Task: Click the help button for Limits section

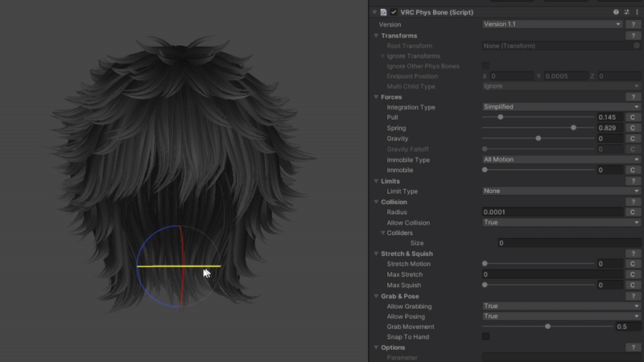Action: click(634, 181)
